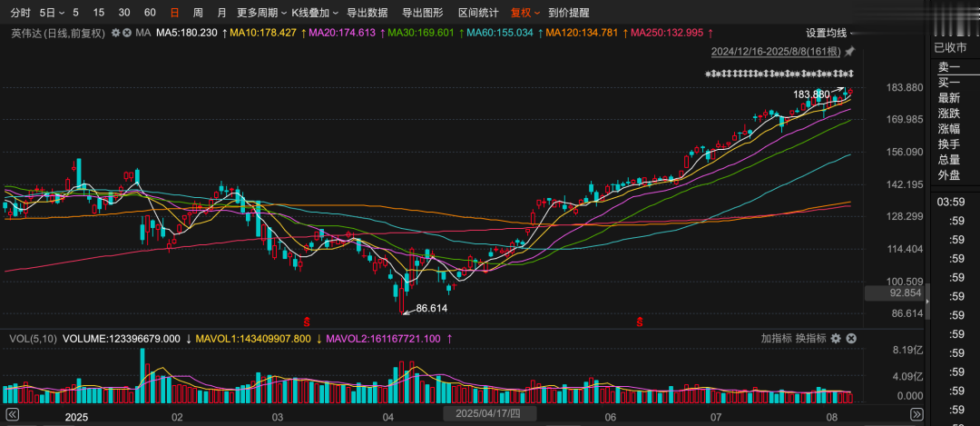Select the 15-minute period
This screenshot has width=980, height=426.
[99, 13]
